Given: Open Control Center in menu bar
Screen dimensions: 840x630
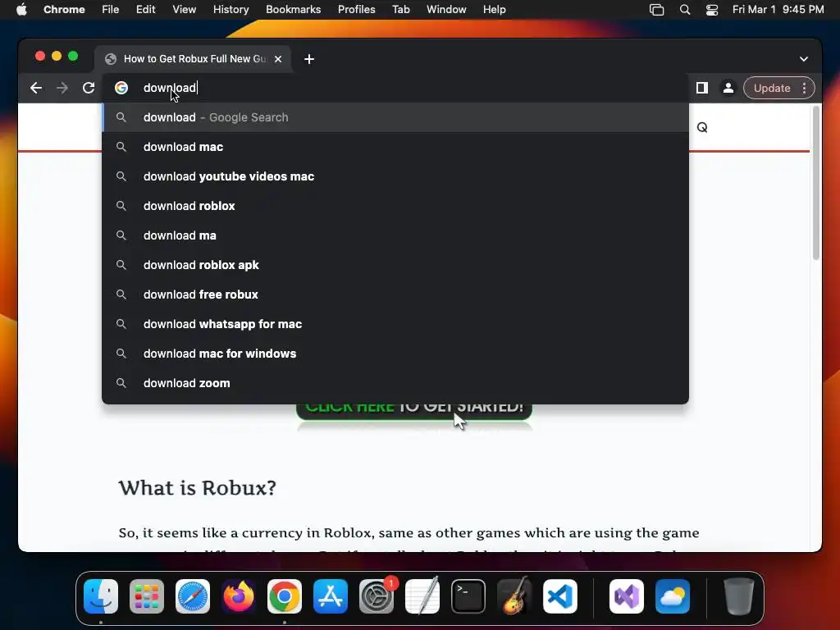Looking at the screenshot, I should (712, 10).
